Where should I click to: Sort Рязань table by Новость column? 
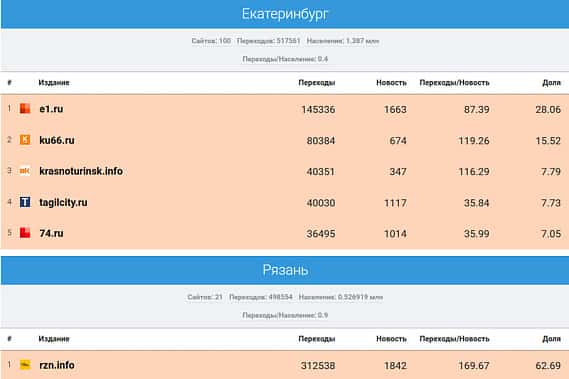[x=391, y=339]
